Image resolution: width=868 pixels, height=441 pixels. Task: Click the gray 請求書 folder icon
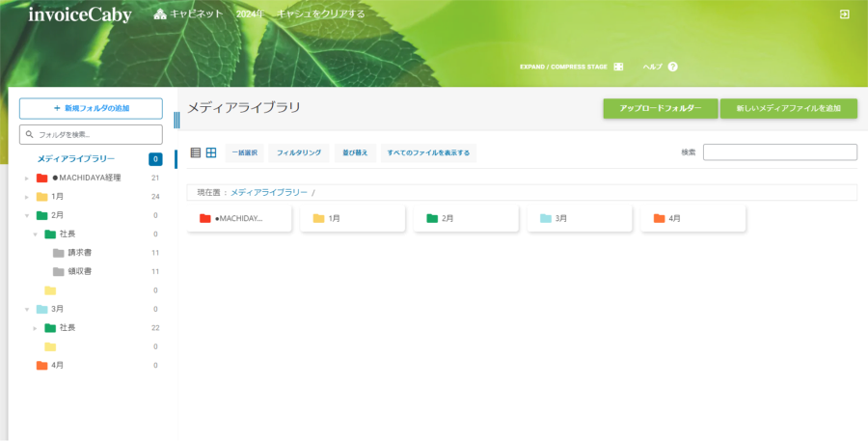pos(59,253)
